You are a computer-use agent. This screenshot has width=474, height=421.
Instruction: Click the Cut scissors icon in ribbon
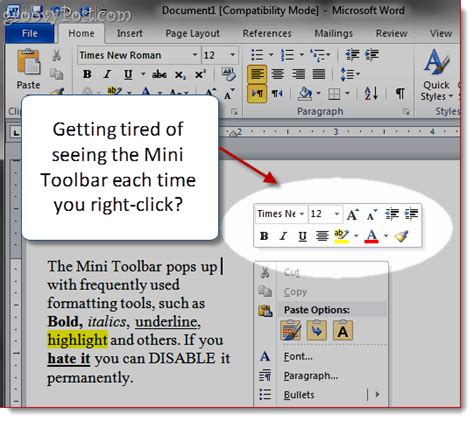[x=56, y=55]
